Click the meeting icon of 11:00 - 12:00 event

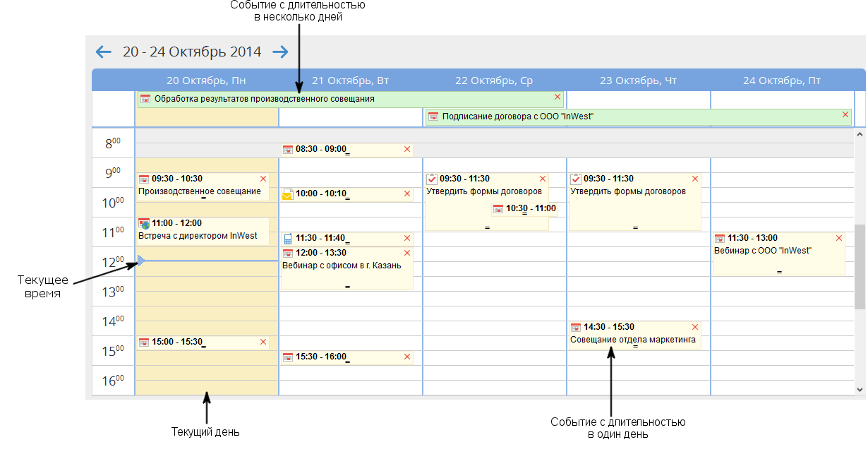144,224
